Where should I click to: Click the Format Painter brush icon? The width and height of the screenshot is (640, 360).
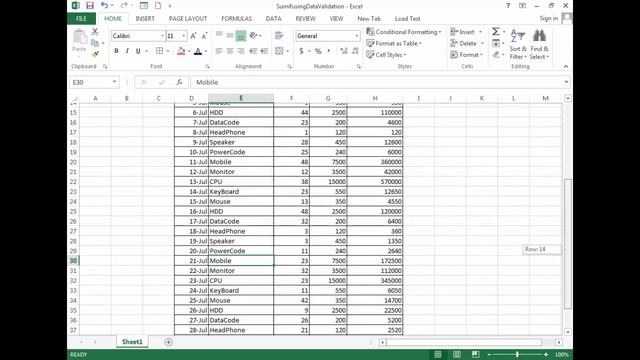coord(95,53)
